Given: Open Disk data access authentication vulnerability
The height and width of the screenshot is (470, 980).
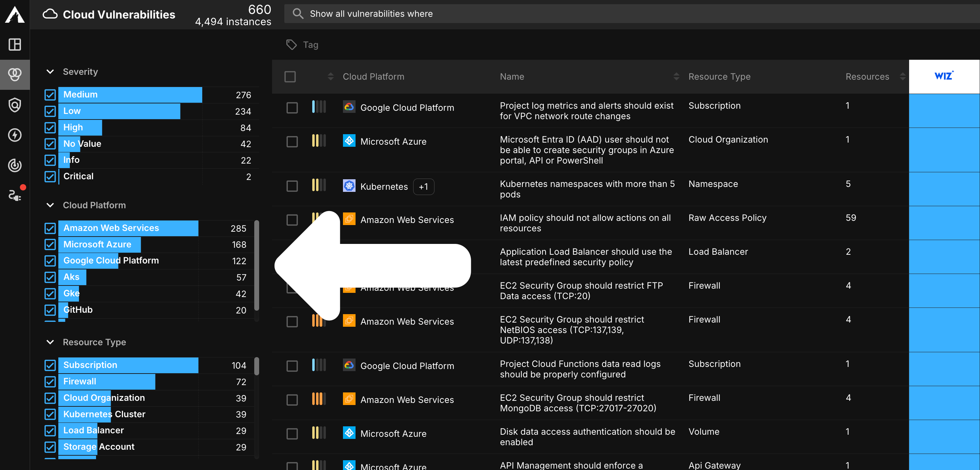Looking at the screenshot, I should click(x=587, y=437).
